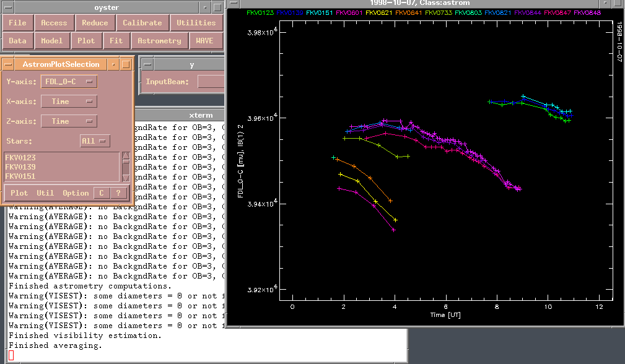Click the InputBeam field

click(211, 82)
